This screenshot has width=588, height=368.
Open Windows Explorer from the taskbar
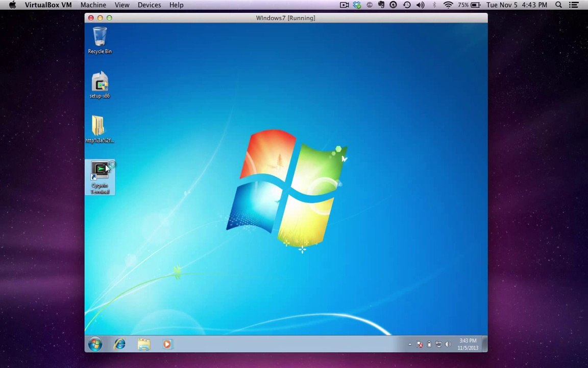[143, 344]
